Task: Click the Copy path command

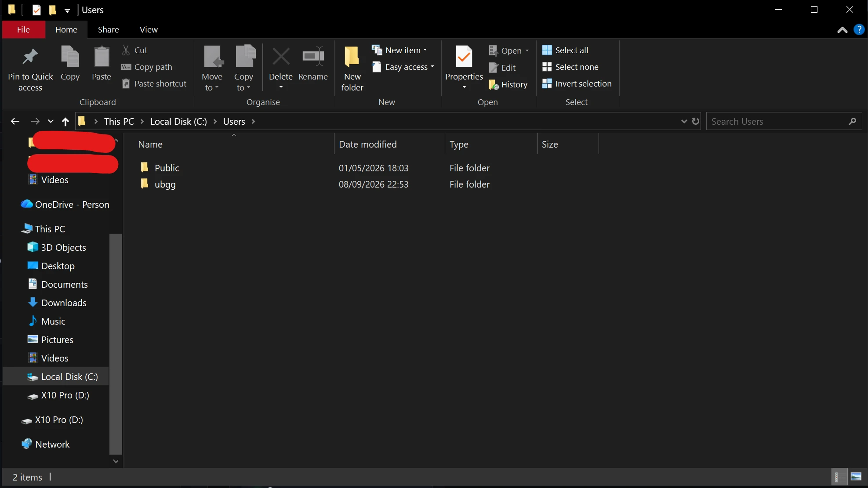Action: pos(147,67)
